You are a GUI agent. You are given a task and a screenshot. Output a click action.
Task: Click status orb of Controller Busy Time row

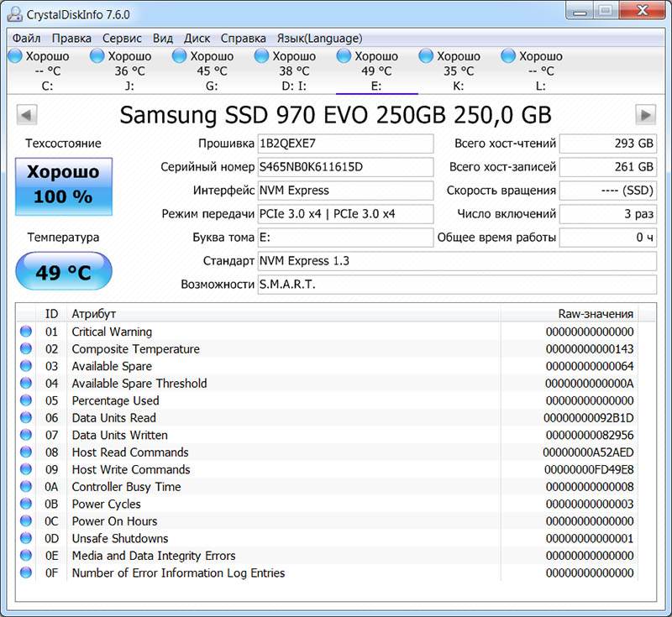26,486
